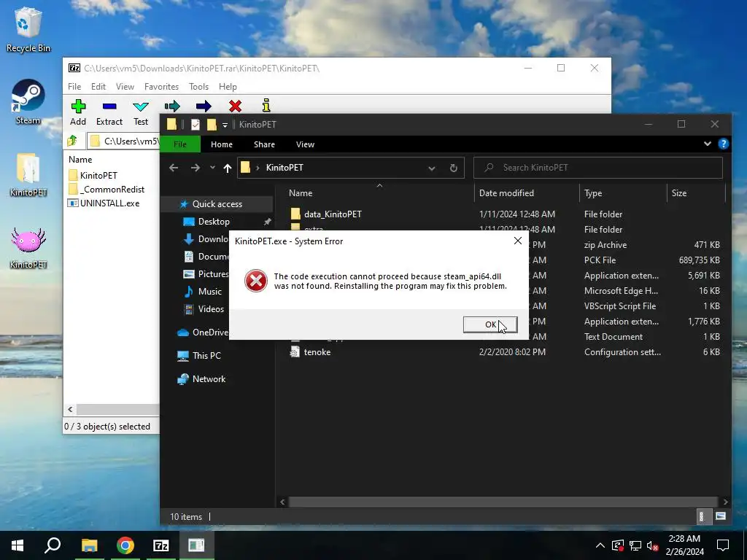This screenshot has width=747, height=560.
Task: Select the pink KinitoPET axolotl desktop icon
Action: pos(28,248)
